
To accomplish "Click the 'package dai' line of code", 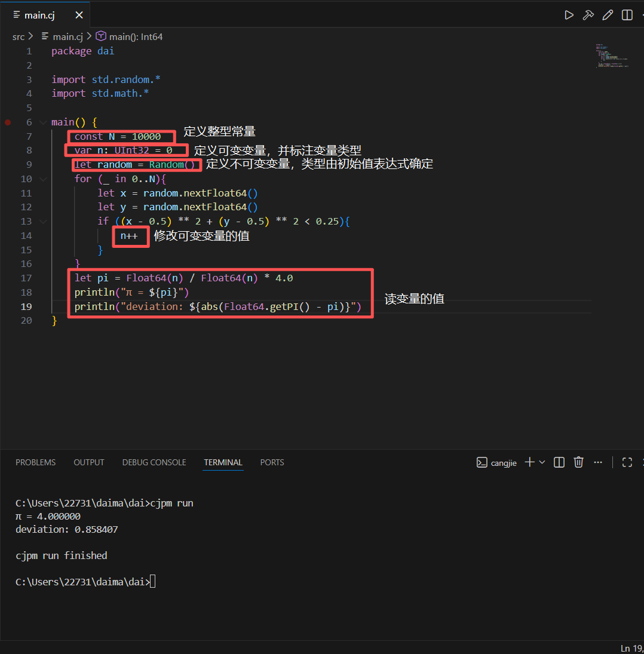I will 82,51.
